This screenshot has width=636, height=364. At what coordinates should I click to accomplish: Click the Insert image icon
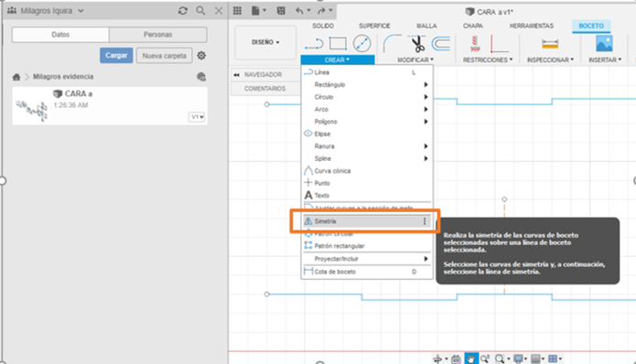(x=604, y=43)
